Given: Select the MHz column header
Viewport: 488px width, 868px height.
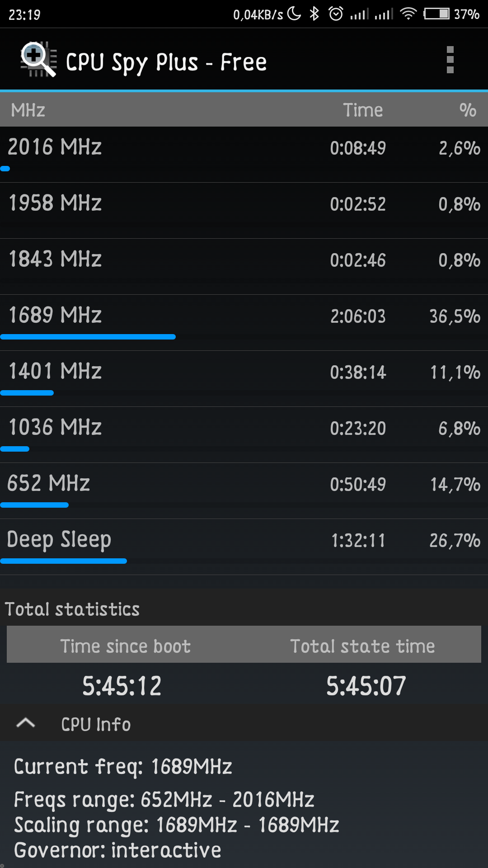Looking at the screenshot, I should [28, 110].
